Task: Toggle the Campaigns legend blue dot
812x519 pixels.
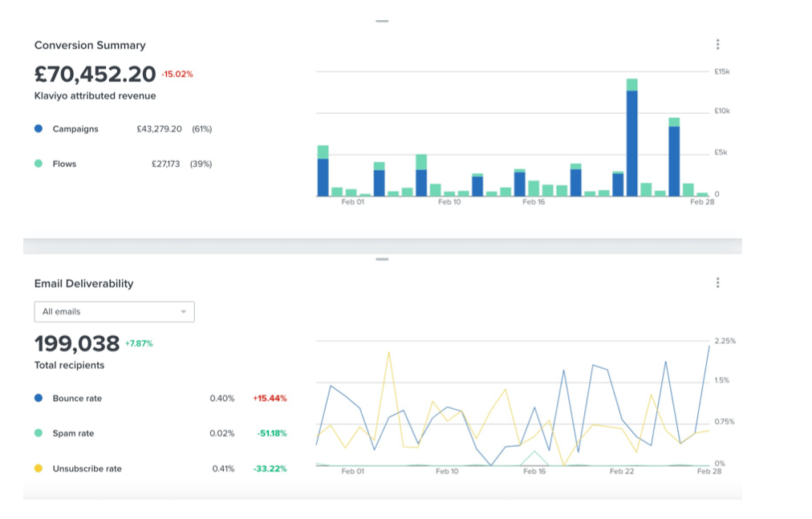Action: point(39,128)
